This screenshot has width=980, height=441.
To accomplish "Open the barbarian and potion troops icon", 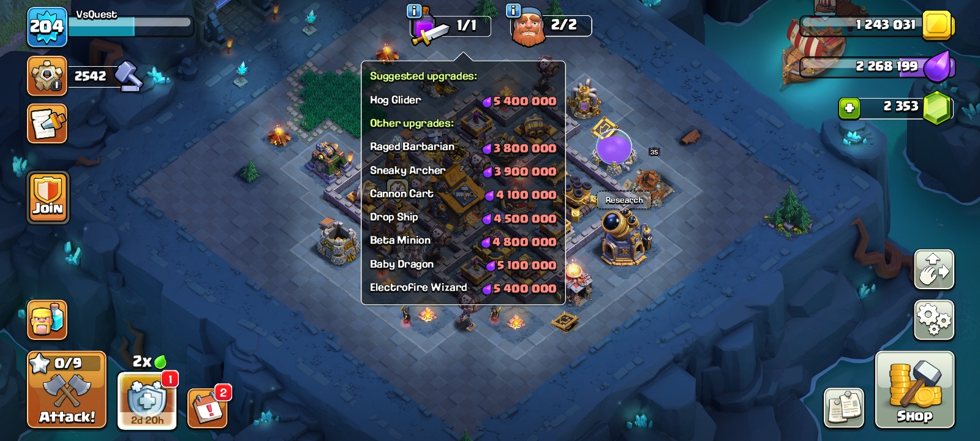I will click(x=47, y=320).
